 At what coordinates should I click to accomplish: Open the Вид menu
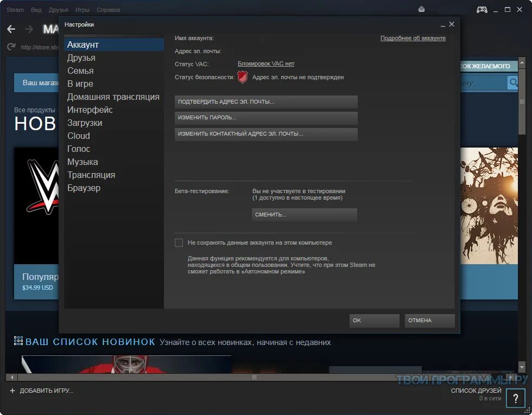tap(36, 10)
